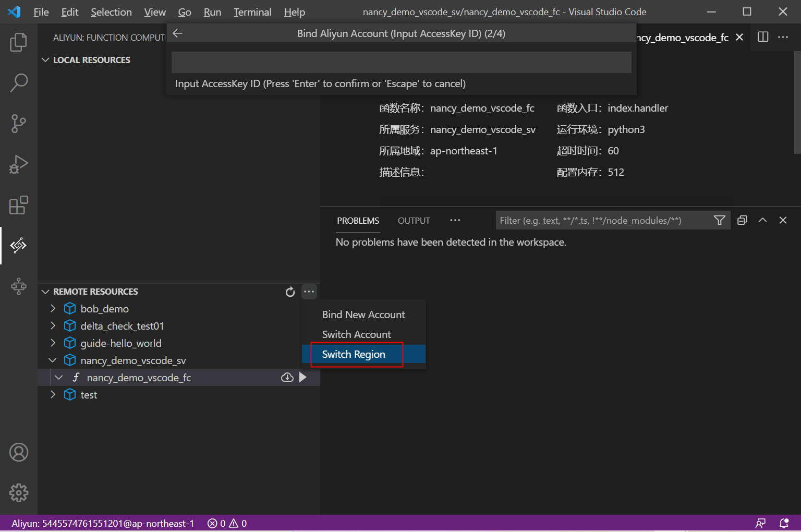Open the File menu
The image size is (801, 532).
point(41,12)
